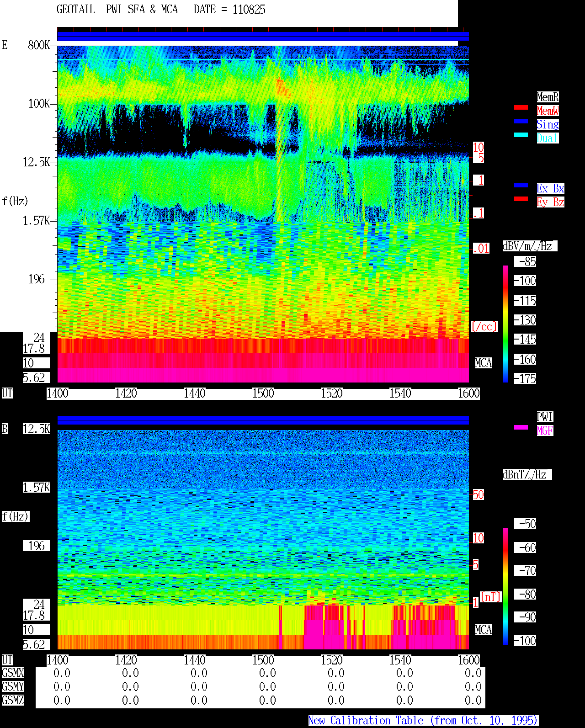Viewport: 585px width, 728px height.
Task: Click the -70 color scale value
Action: pyautogui.click(x=525, y=570)
